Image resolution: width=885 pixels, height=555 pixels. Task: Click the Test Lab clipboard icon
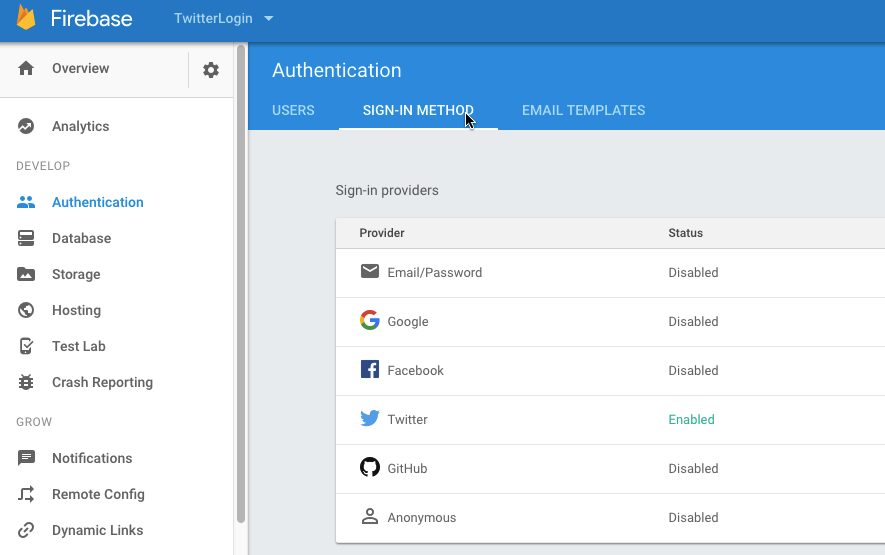pos(27,346)
